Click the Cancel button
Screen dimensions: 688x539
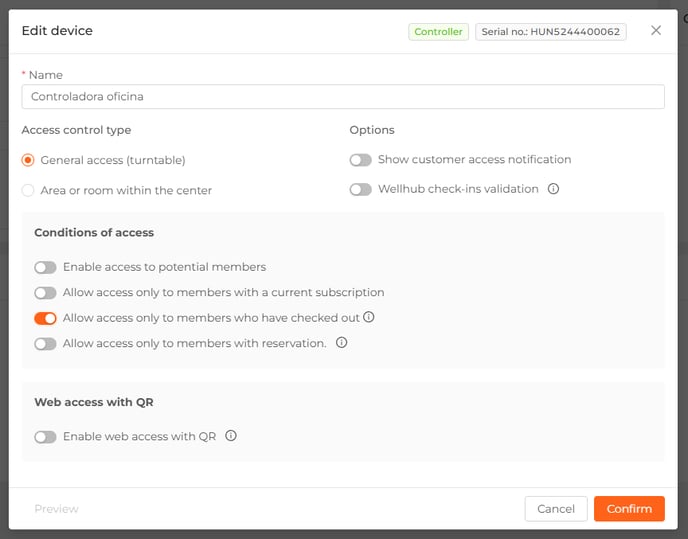[x=555, y=509]
